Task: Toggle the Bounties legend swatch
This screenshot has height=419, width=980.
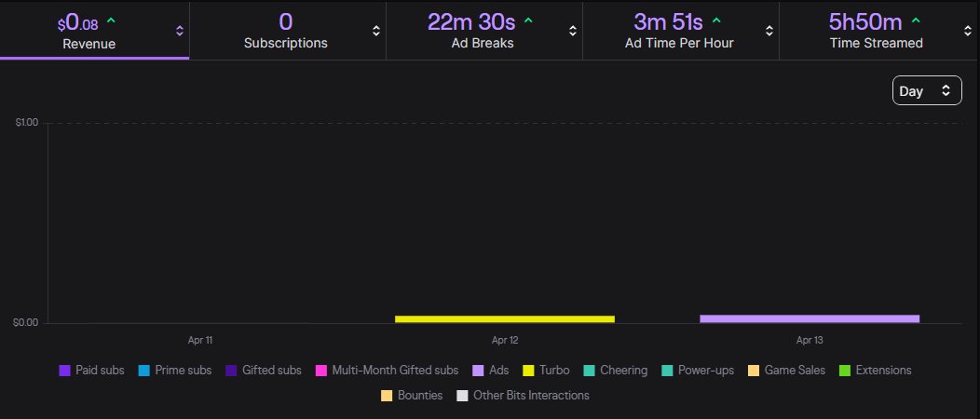Action: tap(387, 396)
